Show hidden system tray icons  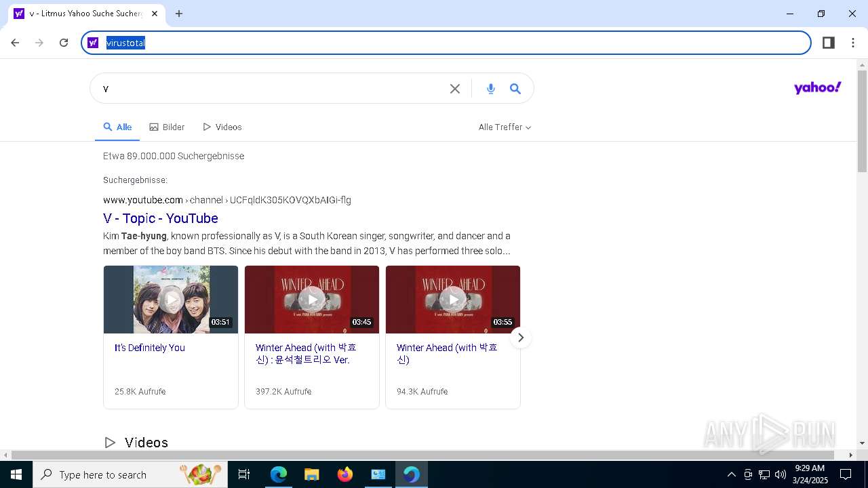tap(731, 474)
